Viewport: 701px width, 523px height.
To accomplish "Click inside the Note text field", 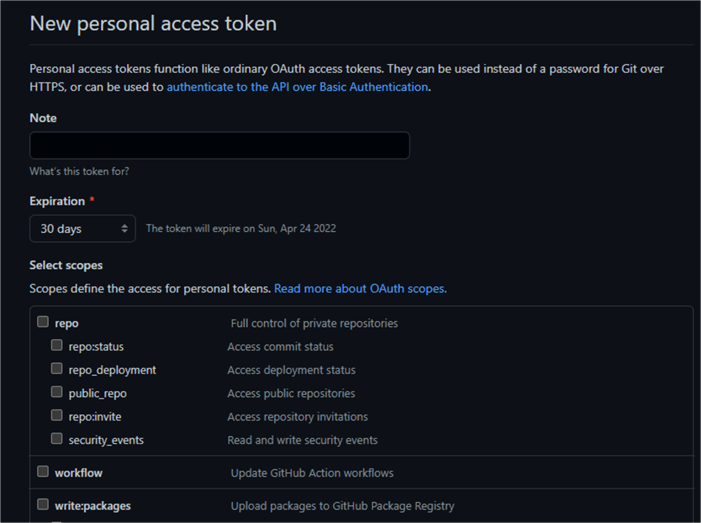I will pyautogui.click(x=220, y=146).
